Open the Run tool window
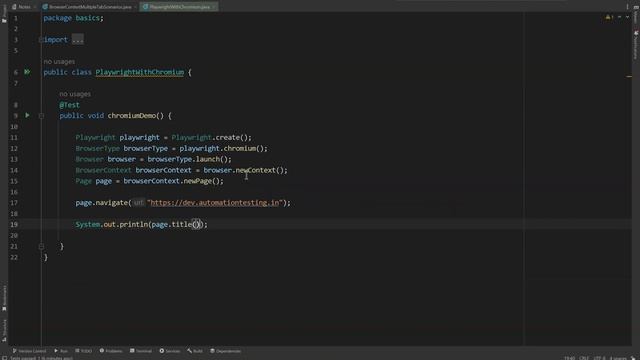The image size is (640, 360). 61,351
